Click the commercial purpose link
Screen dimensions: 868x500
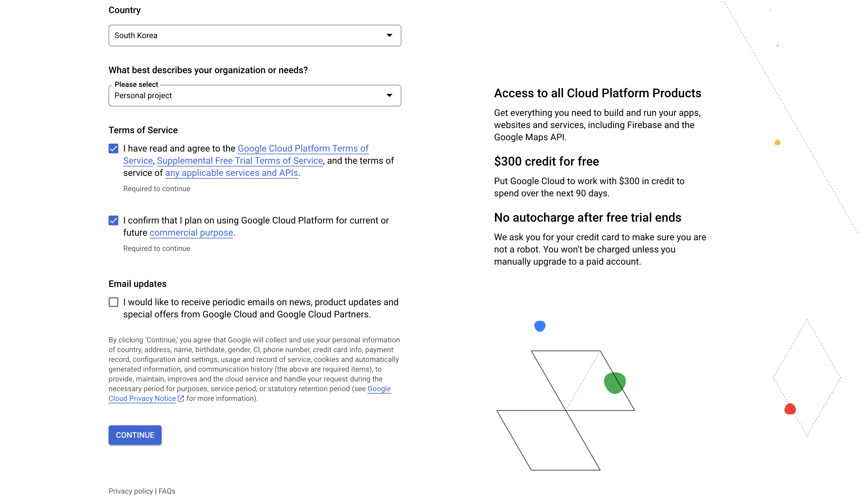point(191,233)
